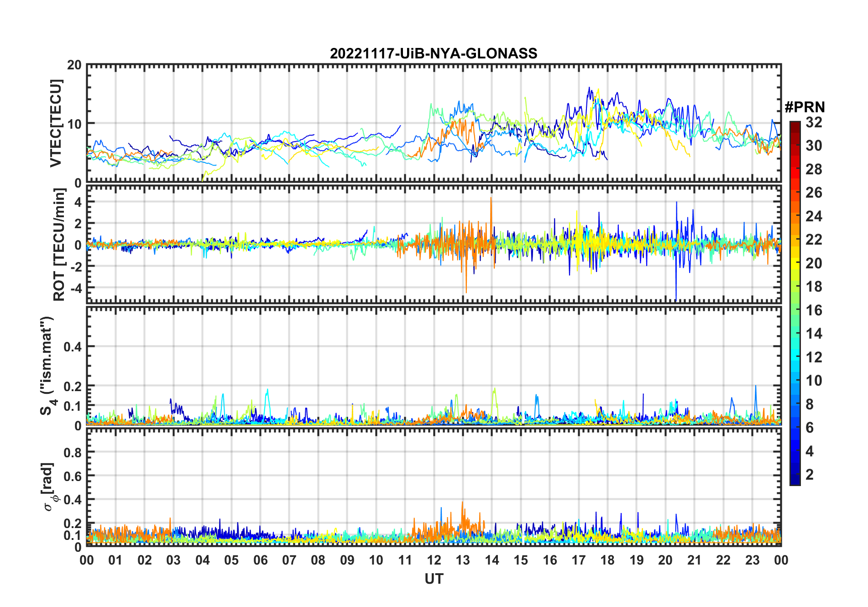Click colorbar tick label 24
The image size is (868, 607).
point(814,216)
